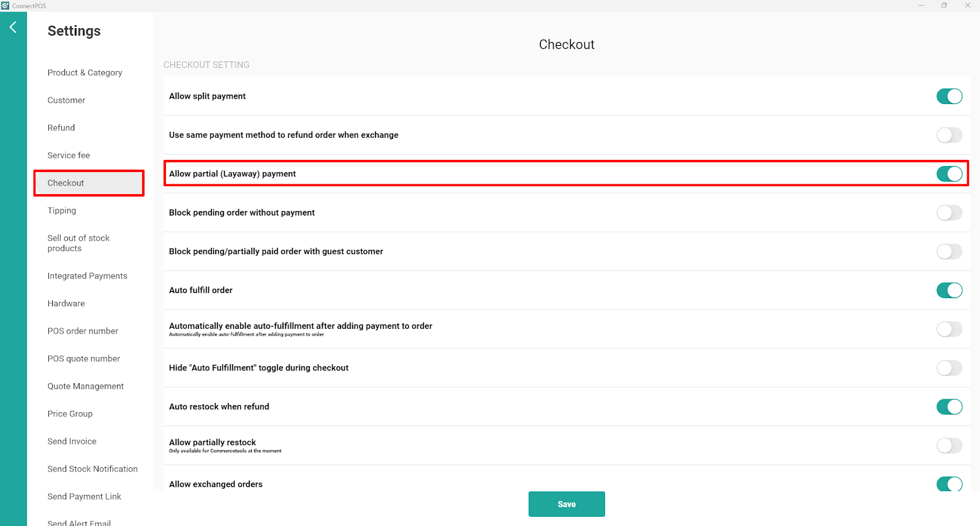Screen dimensions: 980x526
Task: Turn off Allow partial (Layaway) payment
Action: pos(949,174)
